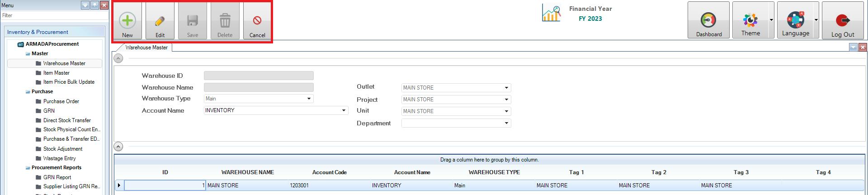Select the MAIN STORE grid row
Viewport: 868px width, 195px height.
[x=247, y=185]
